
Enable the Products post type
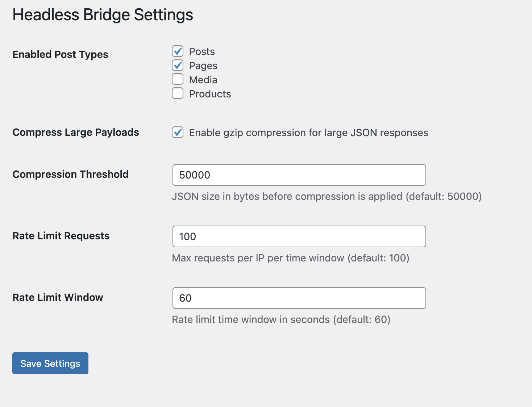point(178,93)
